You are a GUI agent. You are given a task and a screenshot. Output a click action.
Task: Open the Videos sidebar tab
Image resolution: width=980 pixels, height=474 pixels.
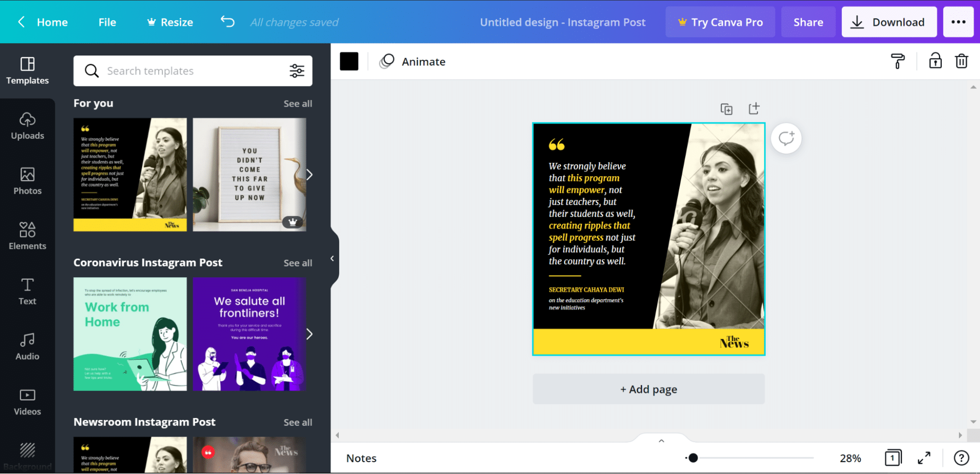click(x=27, y=402)
